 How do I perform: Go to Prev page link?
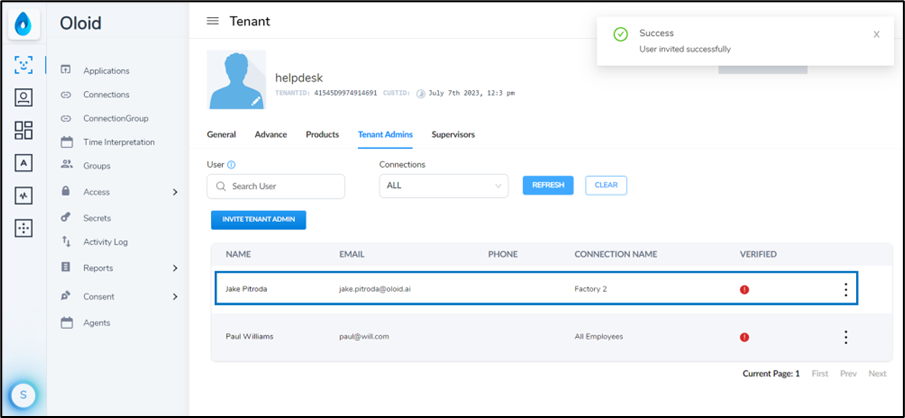click(x=848, y=374)
